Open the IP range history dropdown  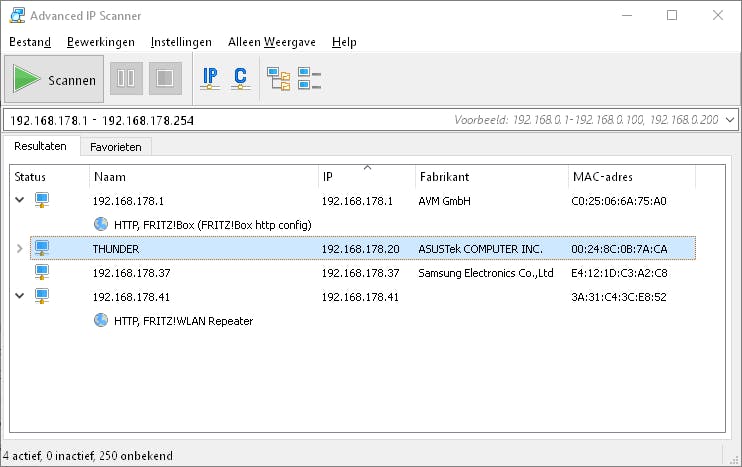pos(729,120)
